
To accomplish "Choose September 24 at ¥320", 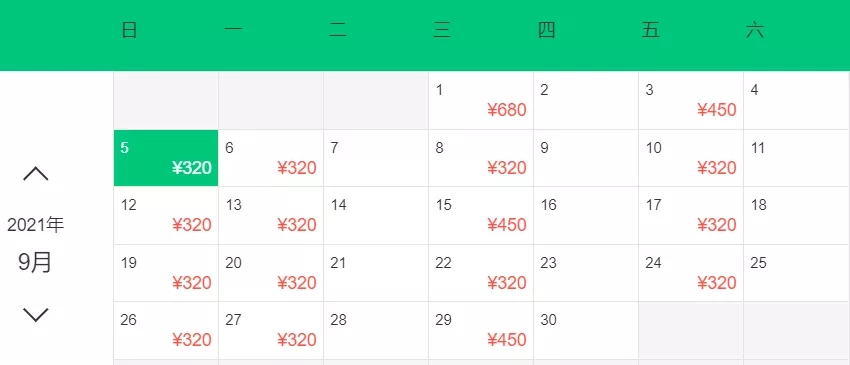I will (x=691, y=273).
